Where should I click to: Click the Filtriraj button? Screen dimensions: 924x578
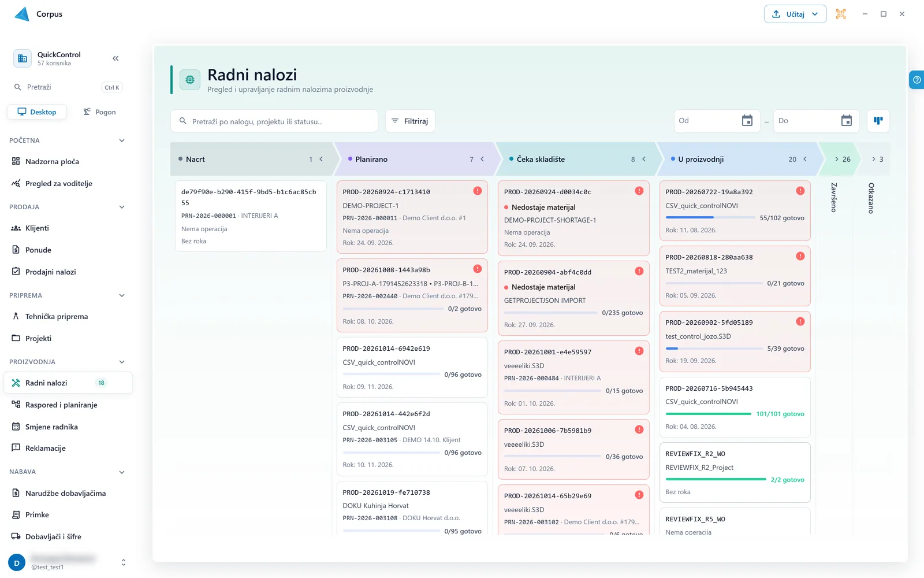[x=410, y=121]
